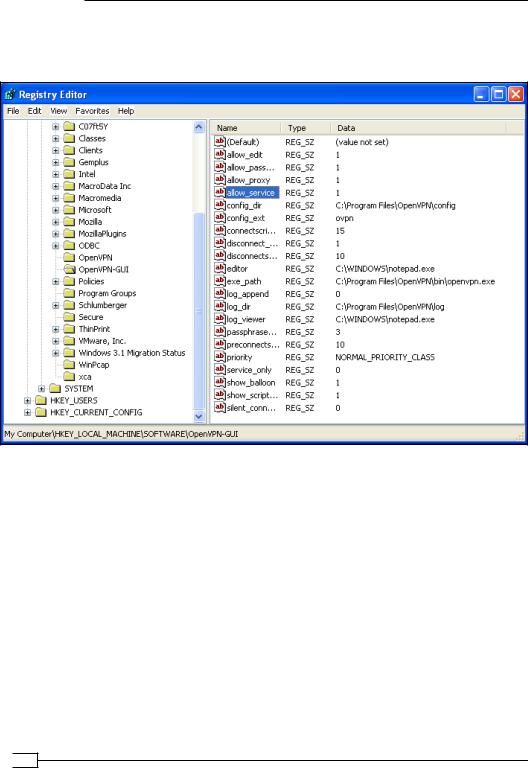This screenshot has width=528, height=768.
Task: Open the View menu
Action: pos(58,111)
